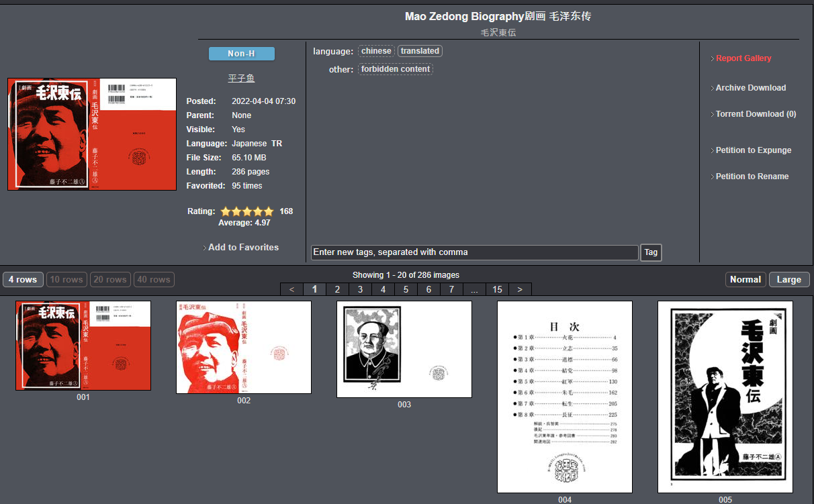The image size is (814, 504).
Task: Click the Language value Japanese
Action: pyautogui.click(x=249, y=144)
